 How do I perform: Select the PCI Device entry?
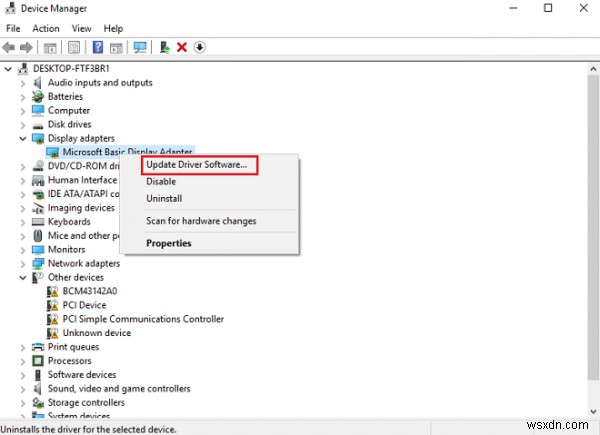pos(85,305)
